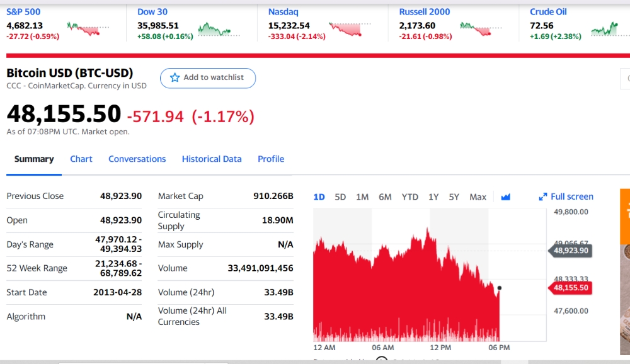
Task: Click the Russell 2000 change -21.61 (-0.98%)
Action: (425, 37)
